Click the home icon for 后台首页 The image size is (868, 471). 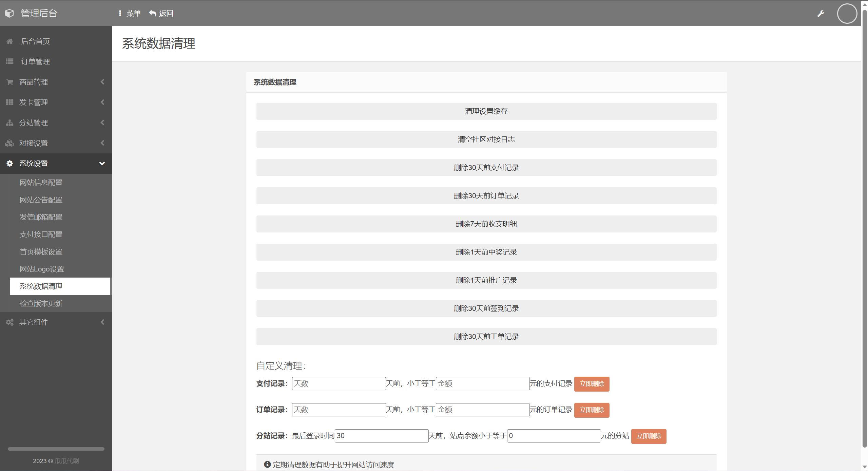click(9, 41)
